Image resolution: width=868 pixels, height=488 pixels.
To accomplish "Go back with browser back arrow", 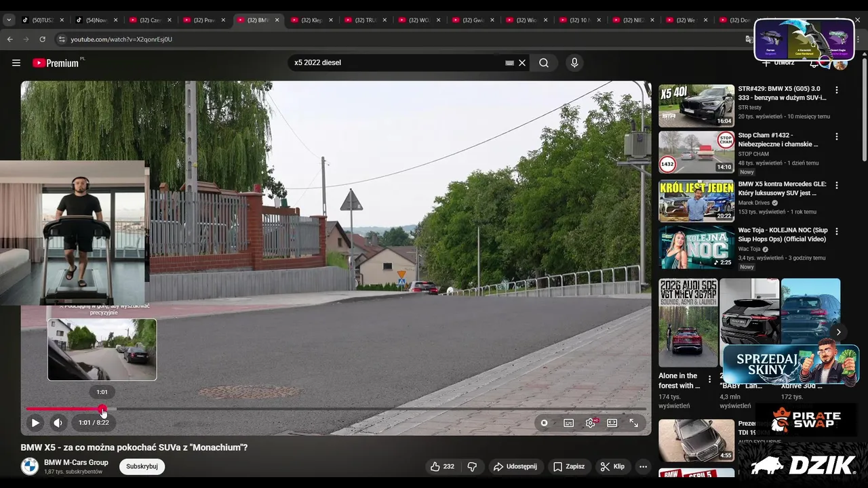I will tap(9, 39).
